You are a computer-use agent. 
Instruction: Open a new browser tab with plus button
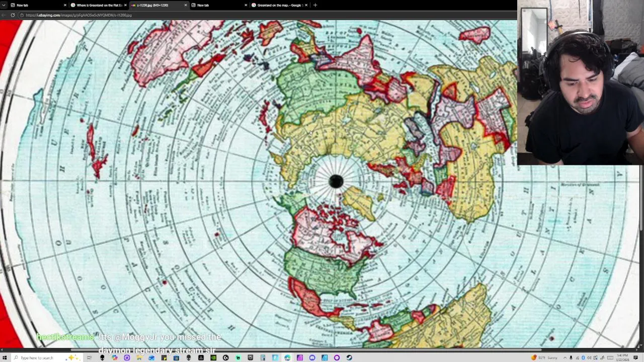pyautogui.click(x=315, y=5)
